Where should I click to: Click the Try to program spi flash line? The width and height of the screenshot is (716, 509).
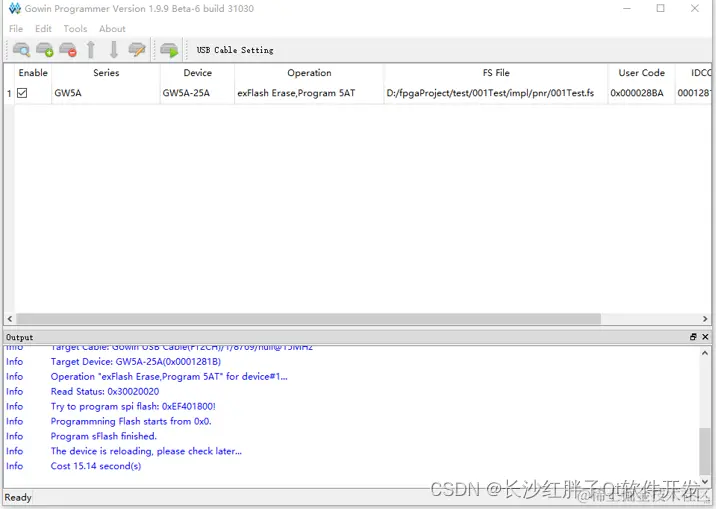(133, 406)
